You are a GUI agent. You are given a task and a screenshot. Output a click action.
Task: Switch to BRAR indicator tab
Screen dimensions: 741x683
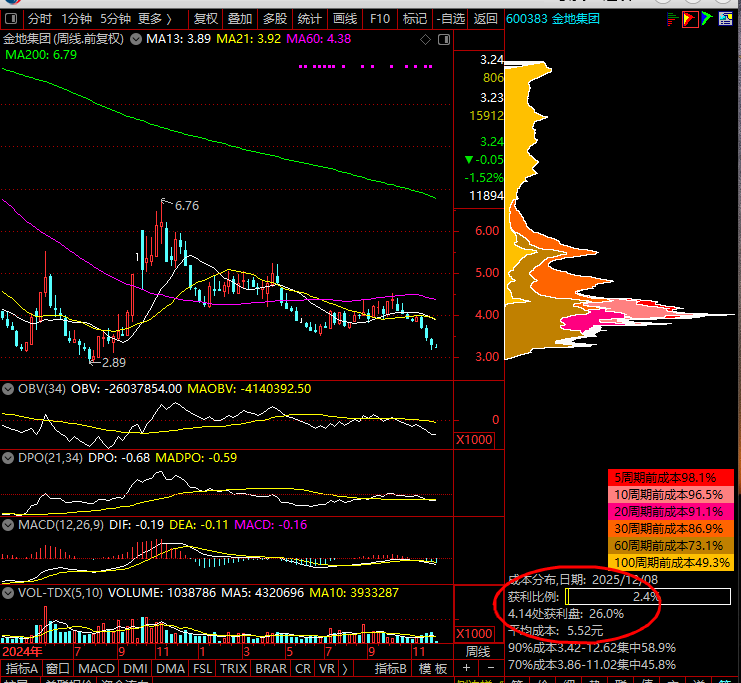[x=271, y=669]
